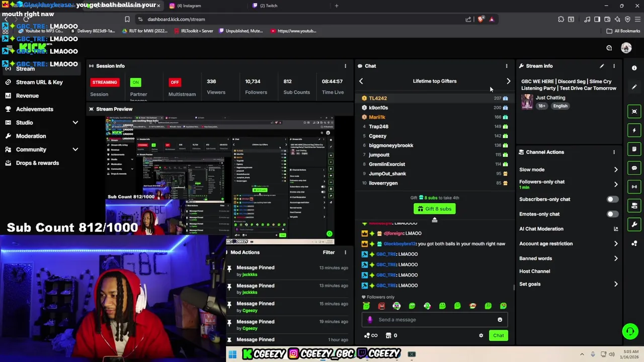Viewport: 644px width, 362px height.
Task: Open Revenue in sidebar
Action: [x=27, y=96]
